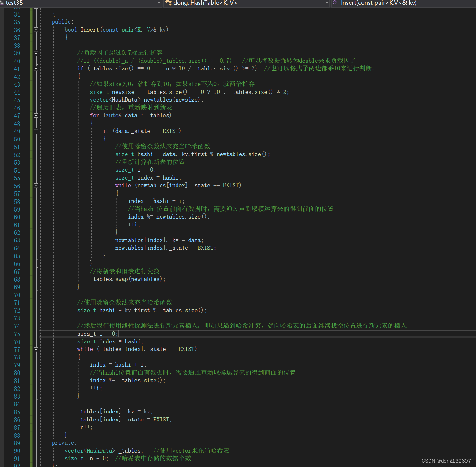476x467 pixels.
Task: Click the '++i;' statement at line 82
Action: coord(96,388)
